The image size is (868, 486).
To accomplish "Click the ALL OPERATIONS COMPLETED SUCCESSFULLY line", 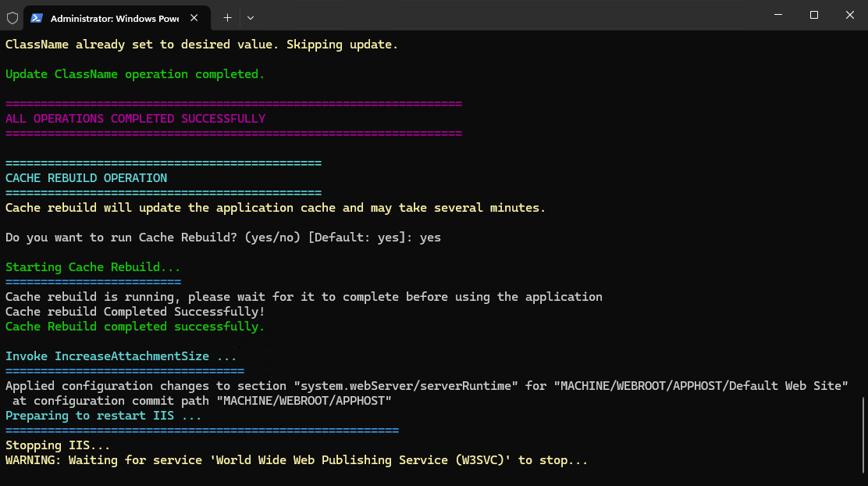I will click(135, 119).
